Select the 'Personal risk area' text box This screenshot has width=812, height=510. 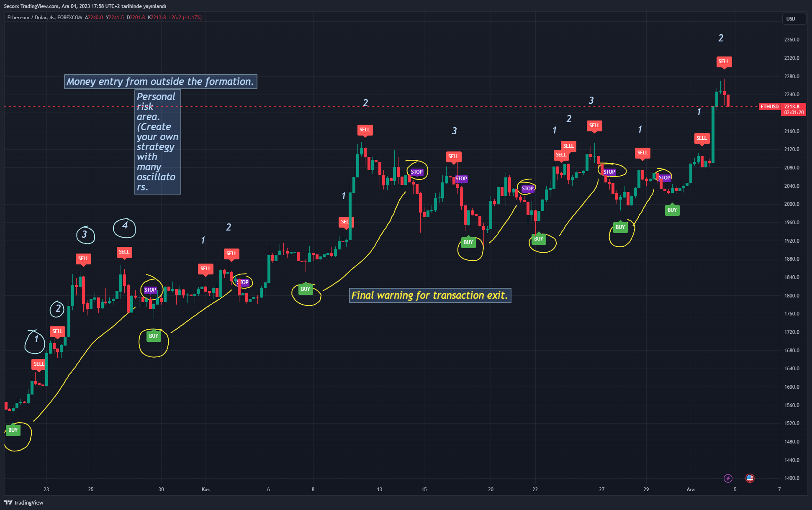158,142
